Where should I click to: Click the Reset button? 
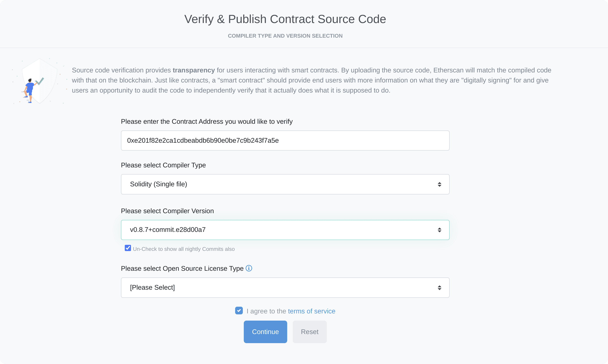coord(309,332)
